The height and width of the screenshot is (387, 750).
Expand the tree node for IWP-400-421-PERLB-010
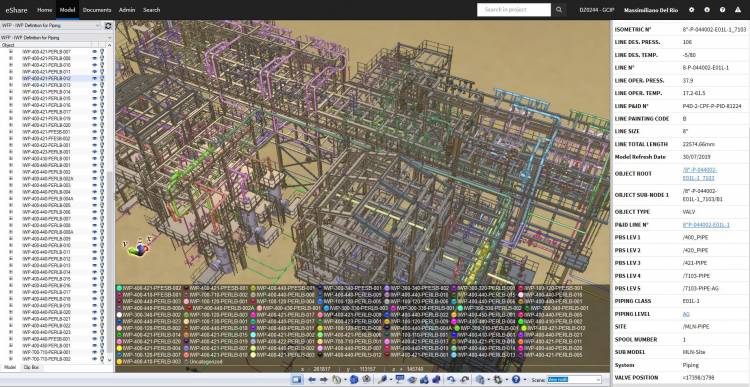(x=11, y=65)
